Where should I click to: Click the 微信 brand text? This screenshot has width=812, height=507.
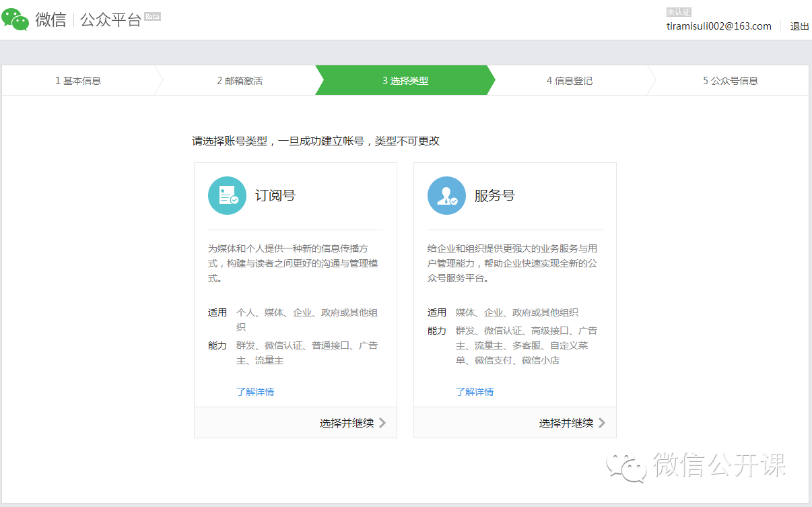tap(51, 20)
